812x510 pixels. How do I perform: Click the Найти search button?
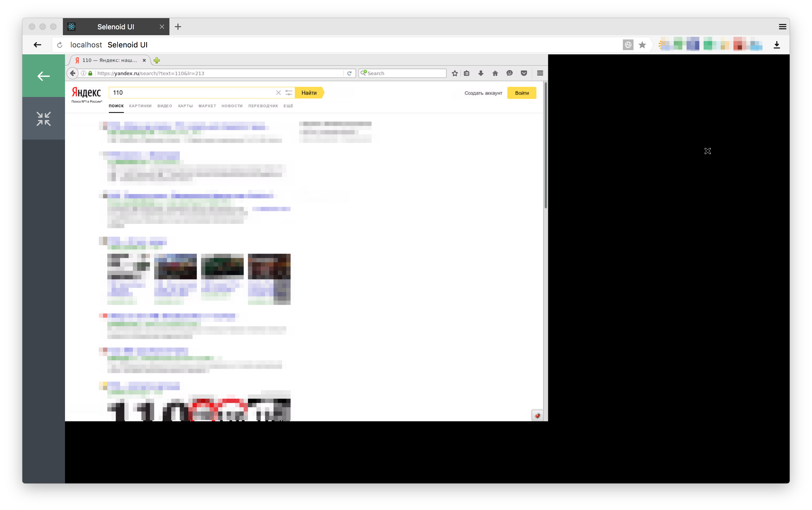coord(309,93)
